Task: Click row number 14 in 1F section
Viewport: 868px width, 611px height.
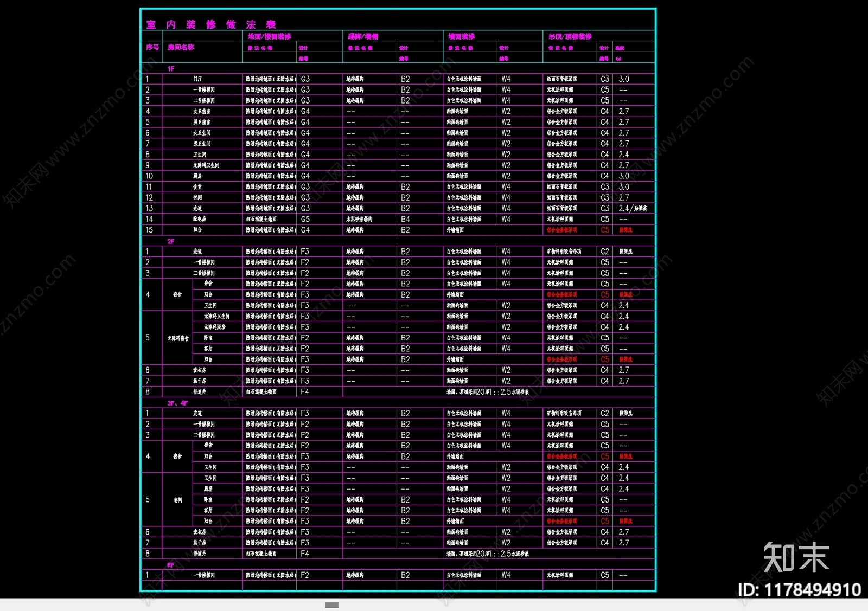Action: coord(149,219)
